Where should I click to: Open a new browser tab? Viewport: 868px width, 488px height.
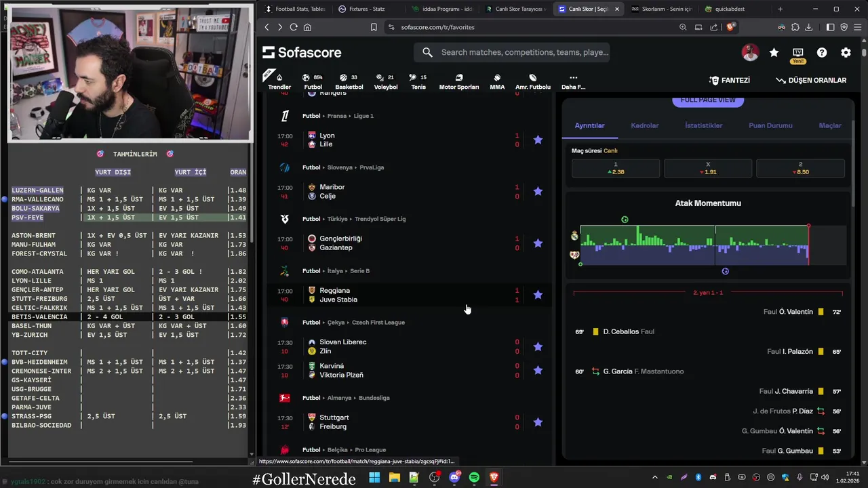780,9
